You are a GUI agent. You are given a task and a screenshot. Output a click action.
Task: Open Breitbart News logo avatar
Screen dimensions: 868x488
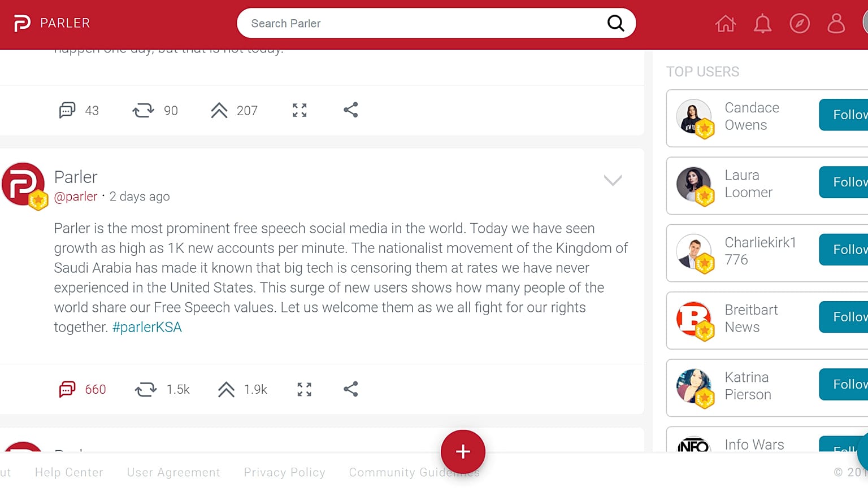pos(695,319)
